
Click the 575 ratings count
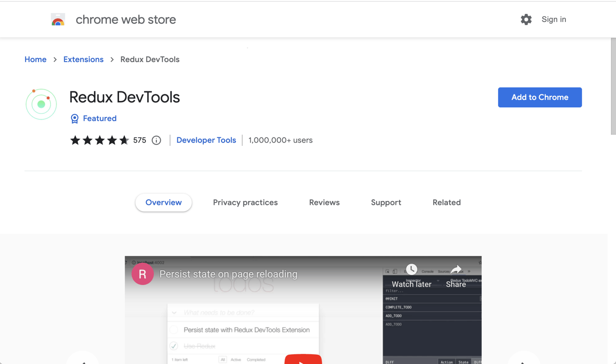point(140,140)
